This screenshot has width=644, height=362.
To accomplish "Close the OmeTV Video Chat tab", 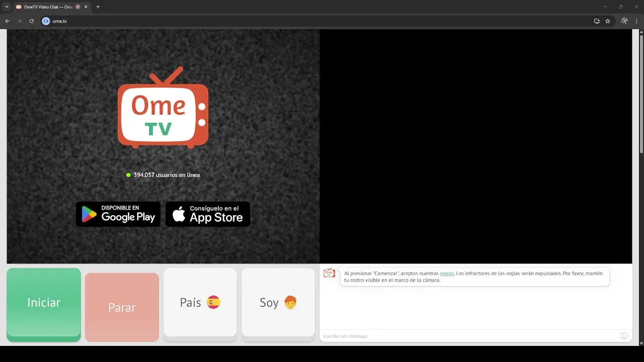I will 86,7.
